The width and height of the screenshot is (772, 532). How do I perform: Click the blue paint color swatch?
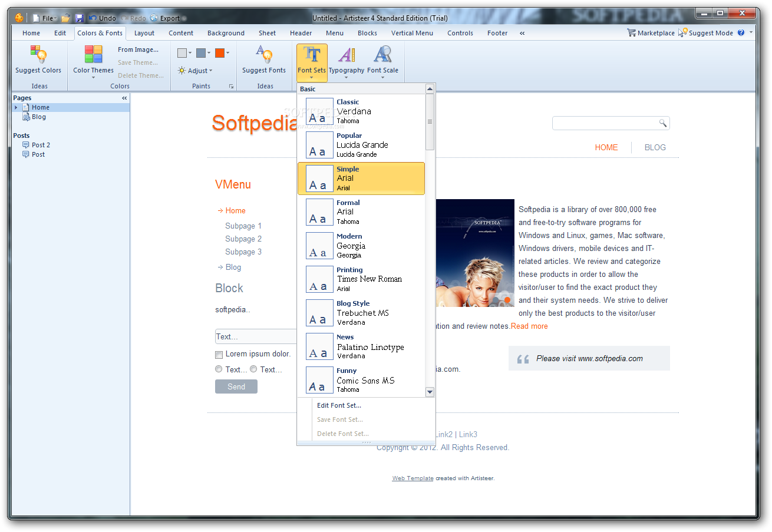coord(201,53)
